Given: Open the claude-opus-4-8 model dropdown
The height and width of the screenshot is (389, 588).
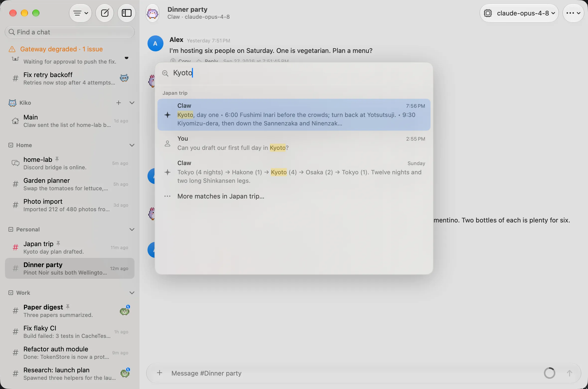Looking at the screenshot, I should (519, 13).
